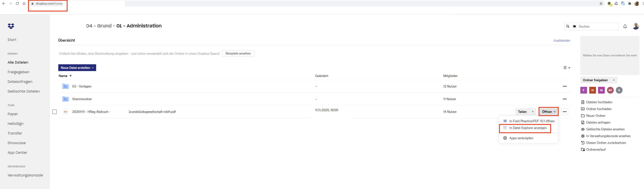Open the 03 - Vorlagen folder icon
This screenshot has height=189, width=644.
point(66,86)
